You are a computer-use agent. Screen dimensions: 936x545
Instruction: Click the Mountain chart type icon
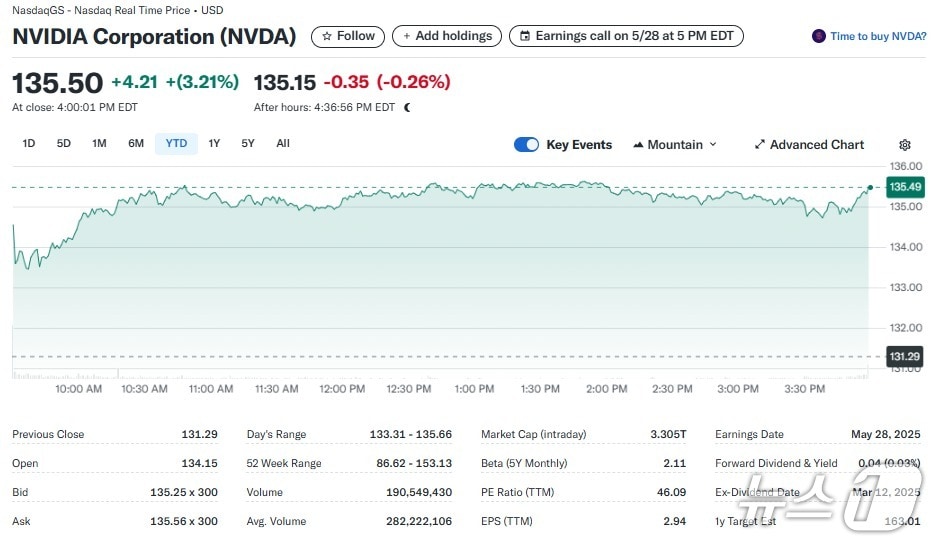[638, 145]
